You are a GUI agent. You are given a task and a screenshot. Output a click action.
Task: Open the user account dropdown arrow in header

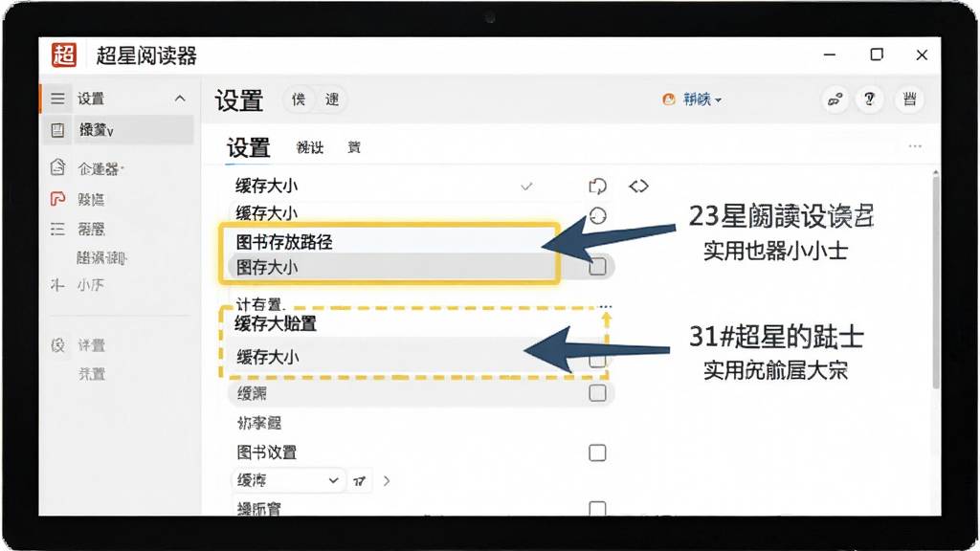pyautogui.click(x=718, y=99)
